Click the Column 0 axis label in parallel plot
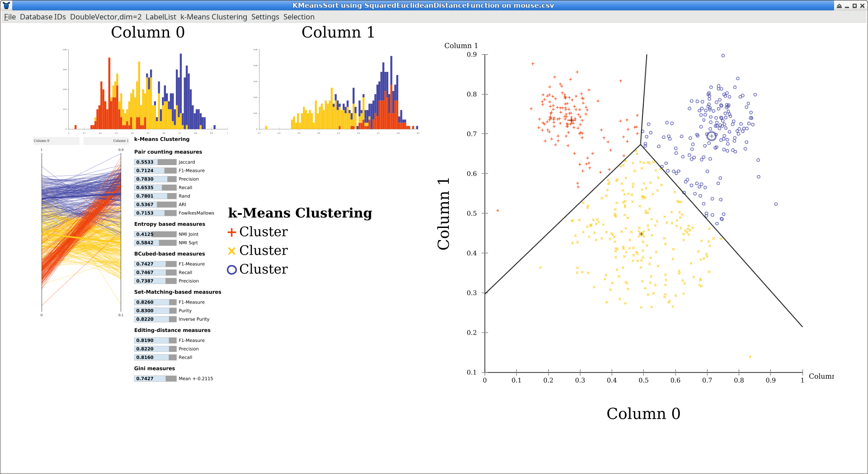This screenshot has width=868, height=474. pyautogui.click(x=42, y=141)
